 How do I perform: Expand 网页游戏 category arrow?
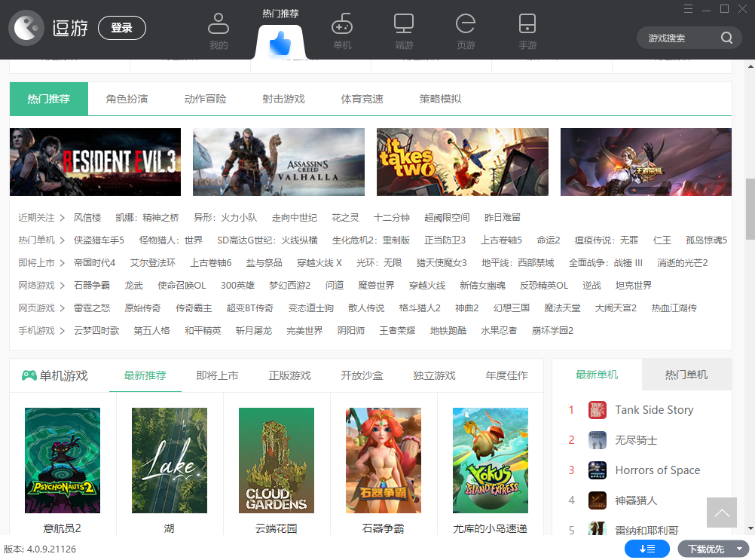(62, 308)
